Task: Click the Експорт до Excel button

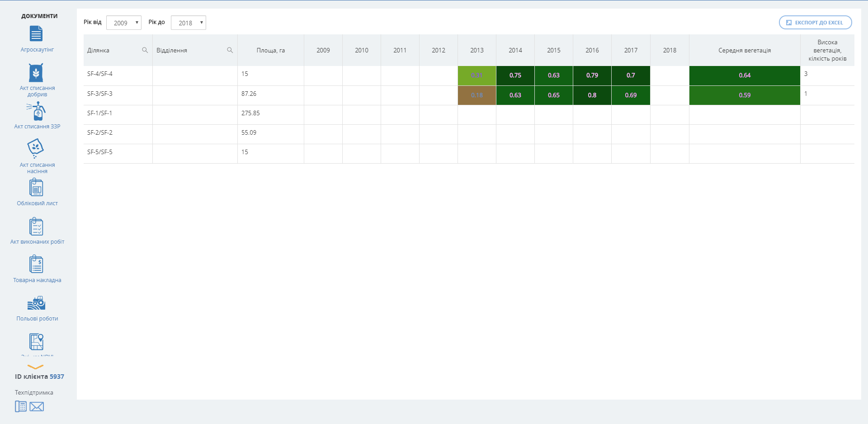Action: (x=815, y=23)
